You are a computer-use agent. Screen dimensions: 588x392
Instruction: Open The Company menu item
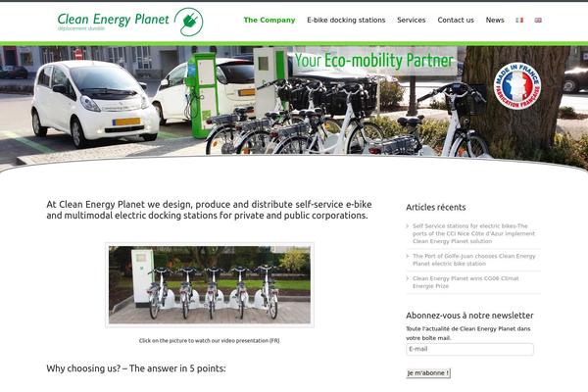pos(269,20)
